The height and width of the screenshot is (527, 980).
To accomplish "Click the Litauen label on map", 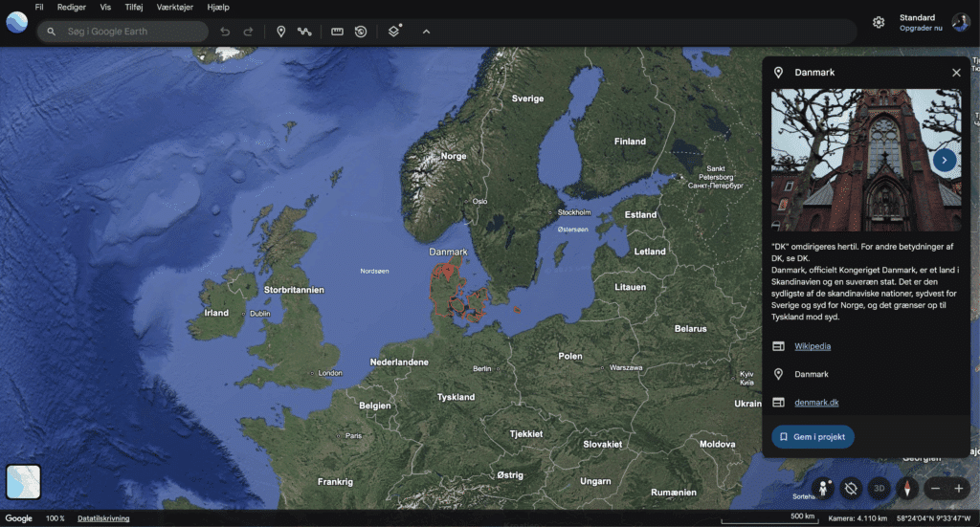I will point(630,287).
